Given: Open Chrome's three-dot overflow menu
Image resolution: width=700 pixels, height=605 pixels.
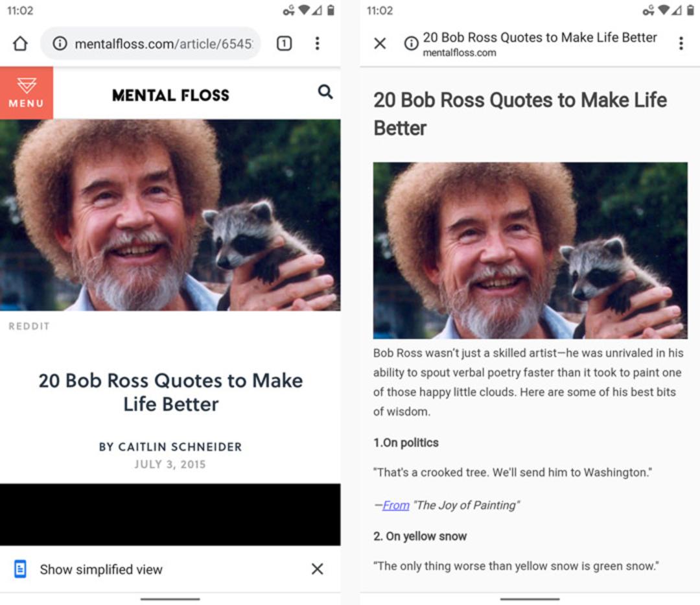Looking at the screenshot, I should pyautogui.click(x=318, y=43).
